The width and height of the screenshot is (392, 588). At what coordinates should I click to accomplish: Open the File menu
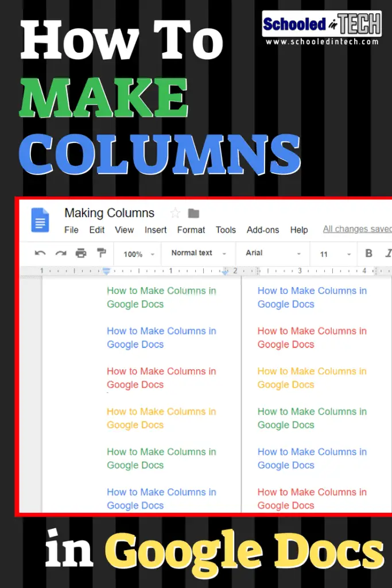pos(71,230)
